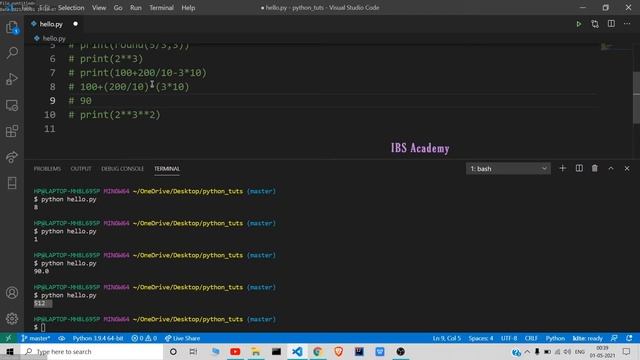Open the Remote Explorer view
This screenshot has height=360, width=640.
[12, 105]
